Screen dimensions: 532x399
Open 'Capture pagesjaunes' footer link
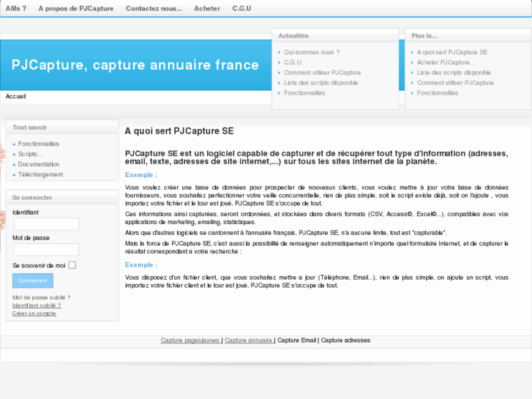[190, 340]
